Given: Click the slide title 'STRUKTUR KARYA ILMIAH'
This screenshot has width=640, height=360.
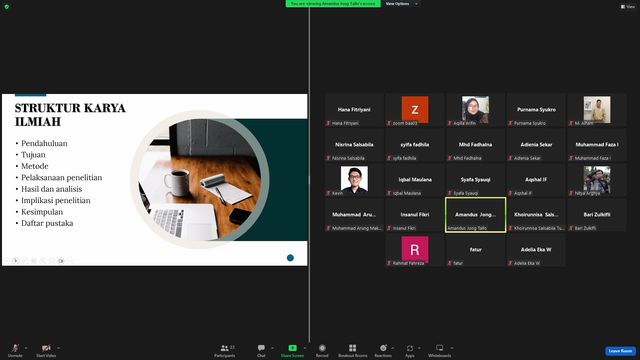Looking at the screenshot, I should coord(70,115).
